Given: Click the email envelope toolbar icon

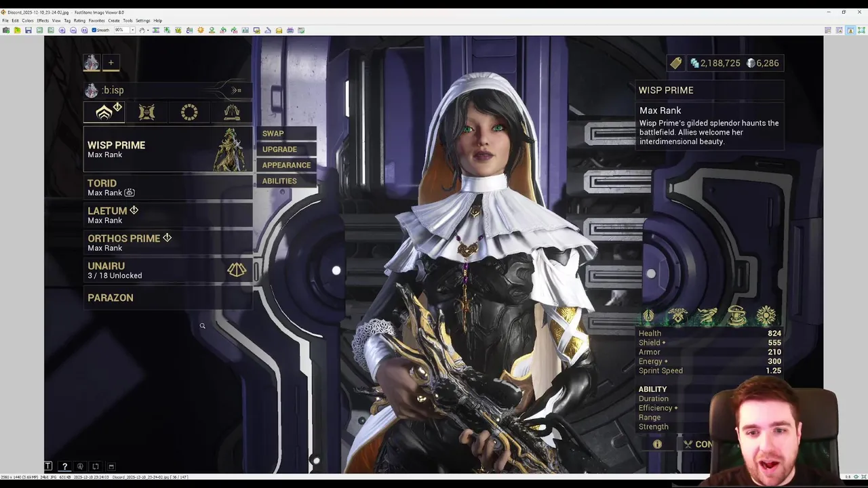Looking at the screenshot, I should pos(279,30).
